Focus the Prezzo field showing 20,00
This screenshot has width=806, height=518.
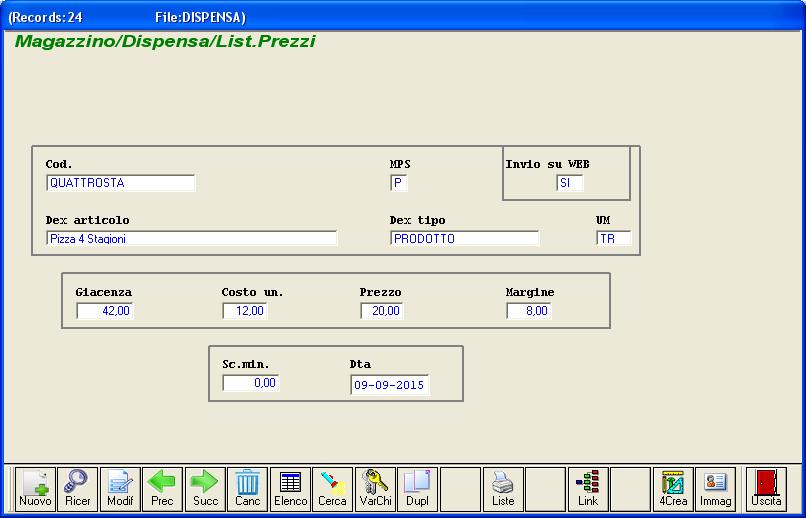381,311
